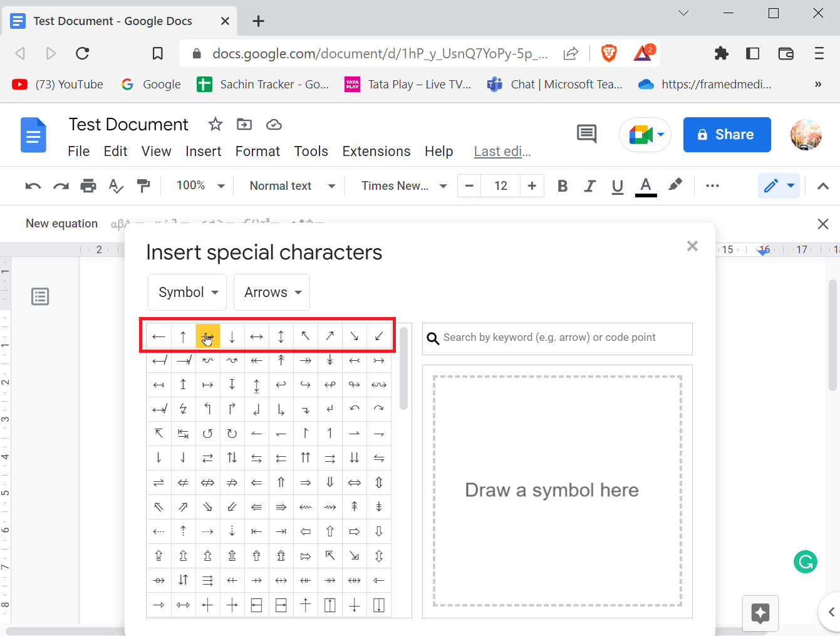
Task: Expand the side panel arrow
Action: [831, 612]
